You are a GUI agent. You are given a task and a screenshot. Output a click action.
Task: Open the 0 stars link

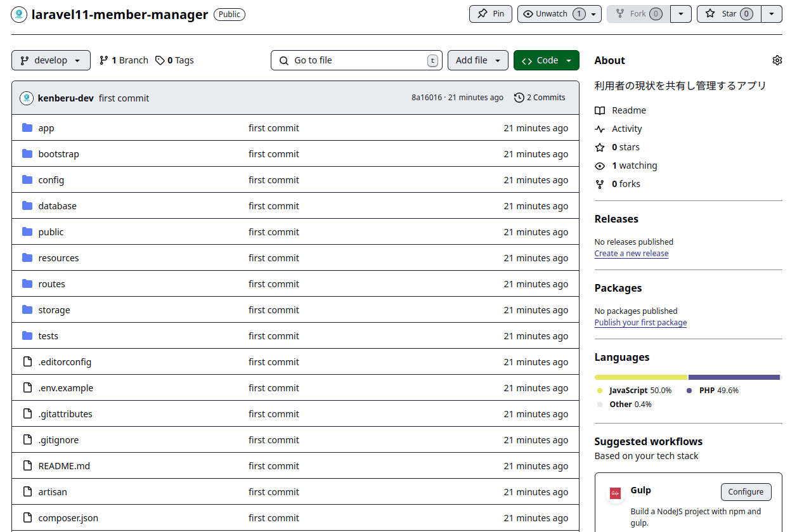pyautogui.click(x=626, y=147)
